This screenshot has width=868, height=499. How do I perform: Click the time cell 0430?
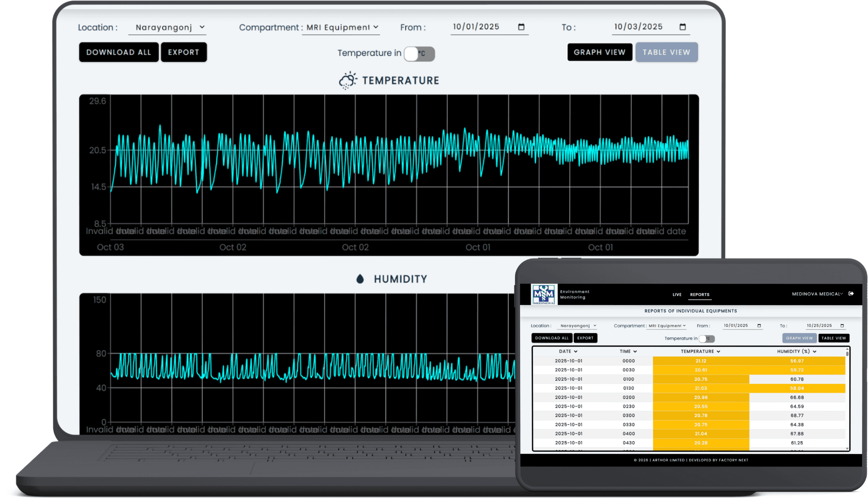(x=628, y=443)
